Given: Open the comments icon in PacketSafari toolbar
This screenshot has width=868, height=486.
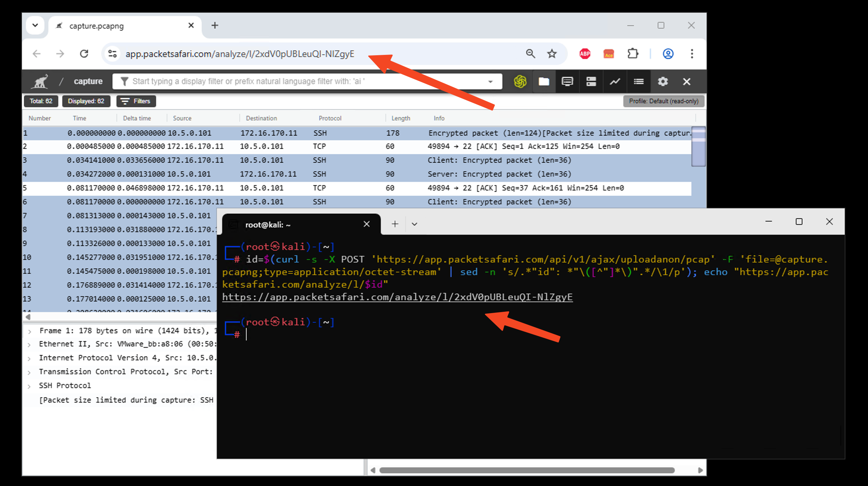Looking at the screenshot, I should click(x=567, y=81).
